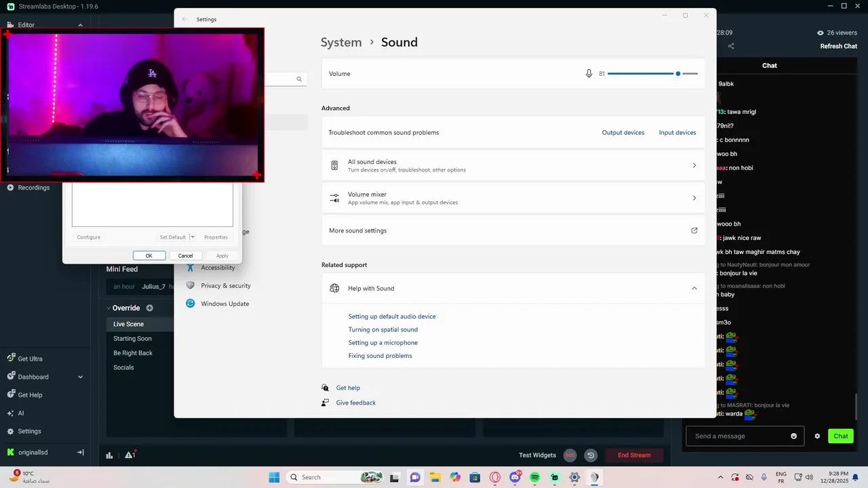The image size is (868, 488).
Task: Click Refresh Chat
Action: 839,46
